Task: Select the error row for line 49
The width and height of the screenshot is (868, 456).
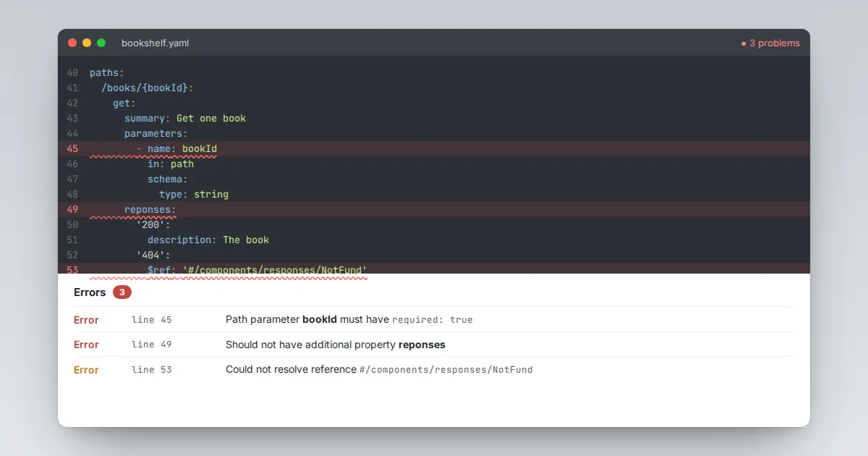Action: click(434, 345)
